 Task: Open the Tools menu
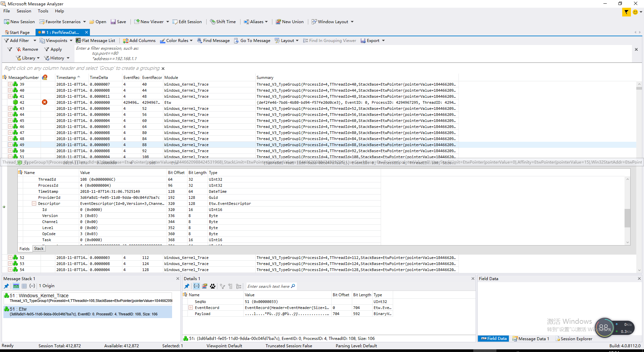point(43,11)
